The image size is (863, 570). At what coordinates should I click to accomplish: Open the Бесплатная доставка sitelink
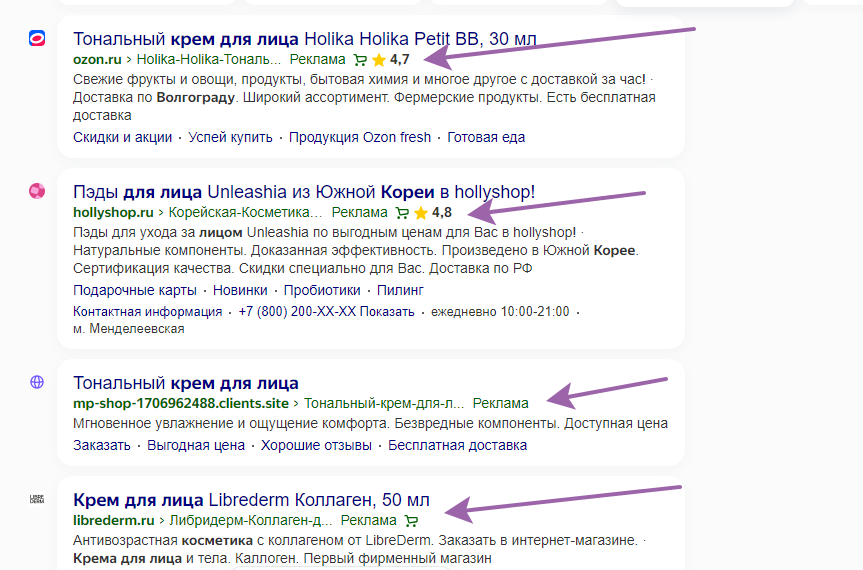[x=457, y=445]
